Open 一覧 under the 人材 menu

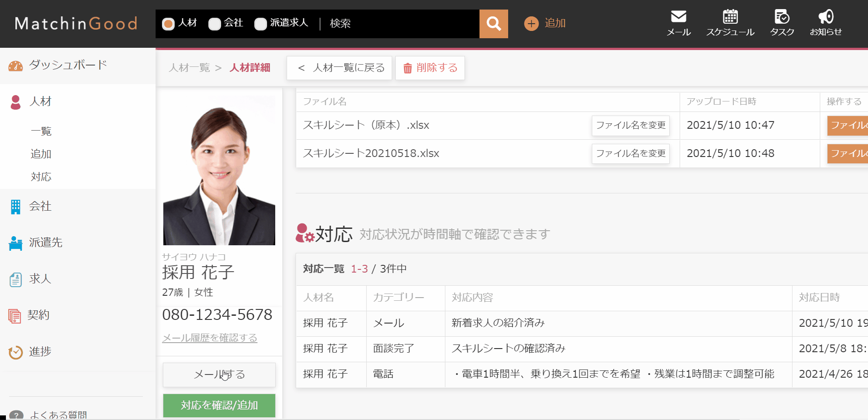point(41,132)
